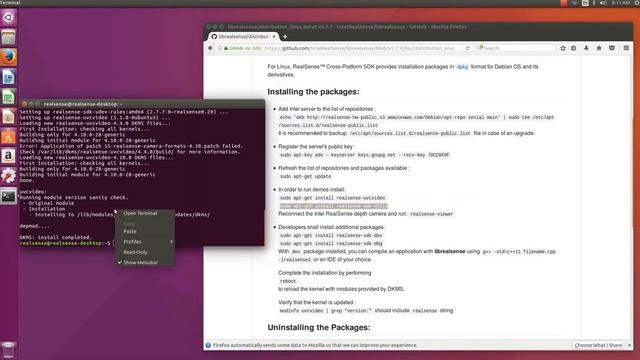Click 'sudo apt-get install realsense-sdk-dbg' command
Viewport: 640px width, 360px height.
[331, 244]
